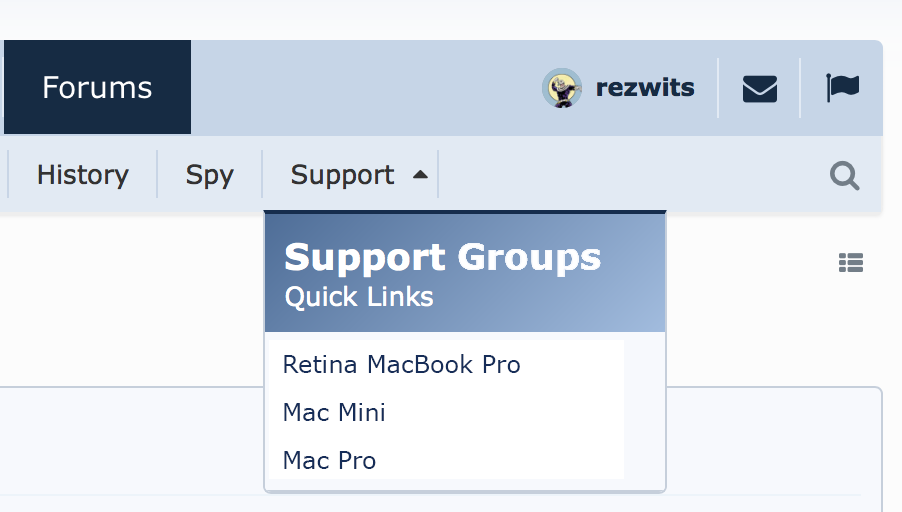This screenshot has height=512, width=902.
Task: Click the rezwits avatar image
Action: [x=562, y=88]
